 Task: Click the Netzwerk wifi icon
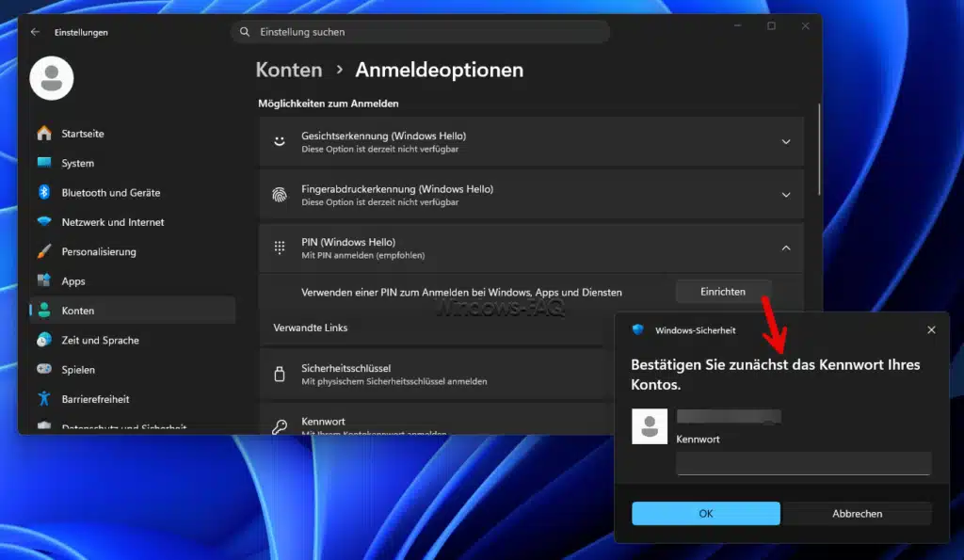pyautogui.click(x=44, y=221)
